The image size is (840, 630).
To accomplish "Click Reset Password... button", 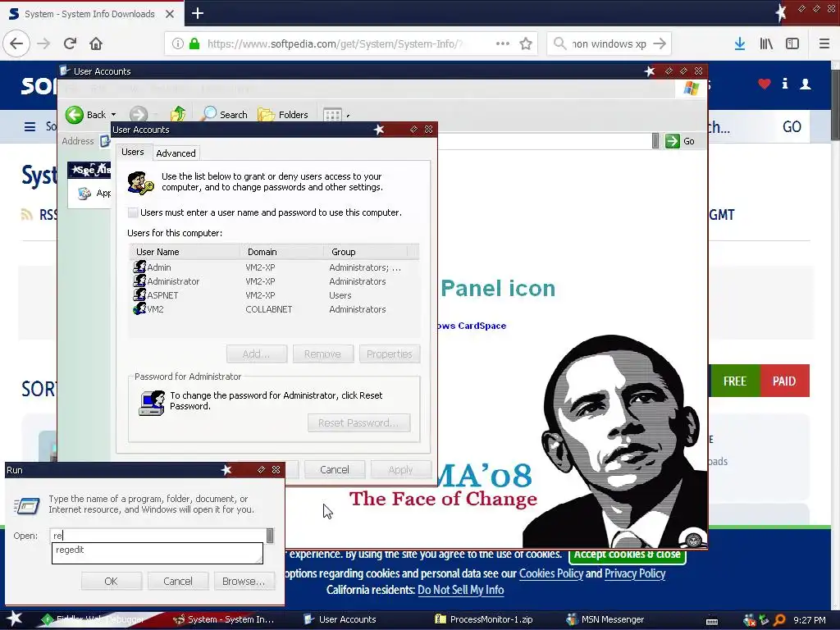I will (x=359, y=422).
